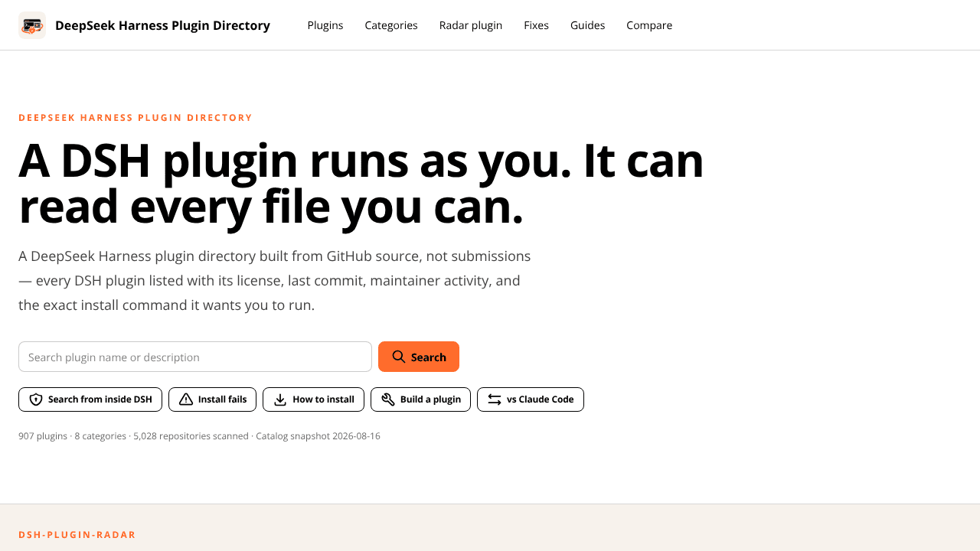
Task: Click the DeepSeek Harness Plugin Directory site title
Action: click(x=162, y=25)
